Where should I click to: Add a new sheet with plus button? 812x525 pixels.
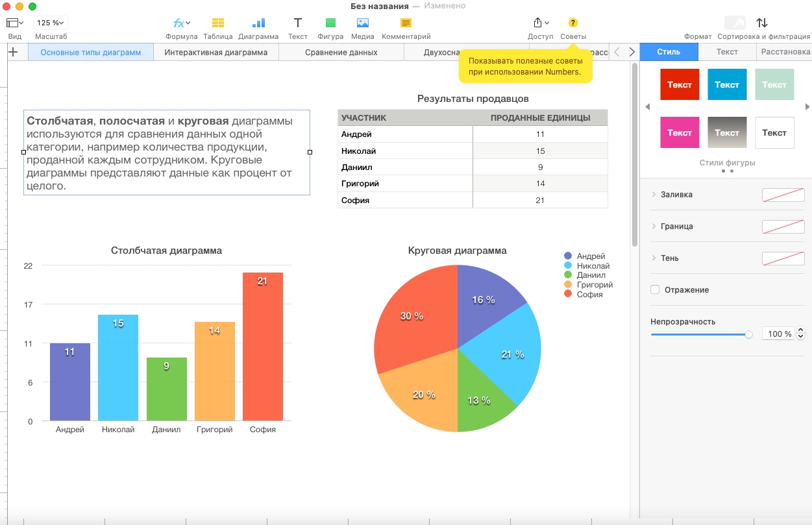click(x=13, y=53)
